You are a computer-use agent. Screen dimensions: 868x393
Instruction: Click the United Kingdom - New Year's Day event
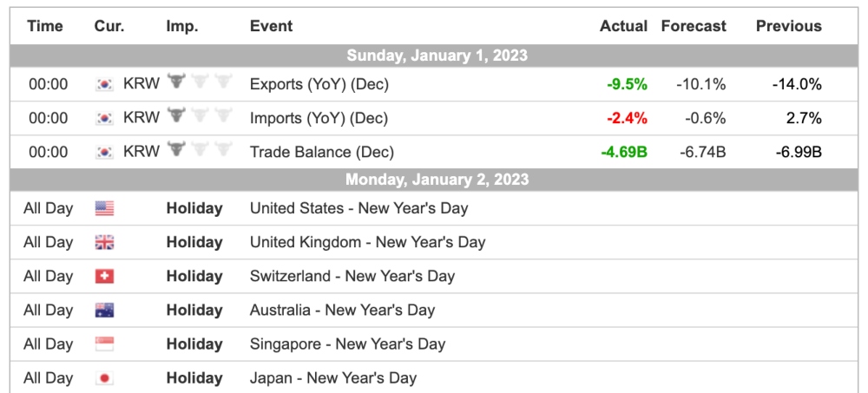click(x=367, y=242)
